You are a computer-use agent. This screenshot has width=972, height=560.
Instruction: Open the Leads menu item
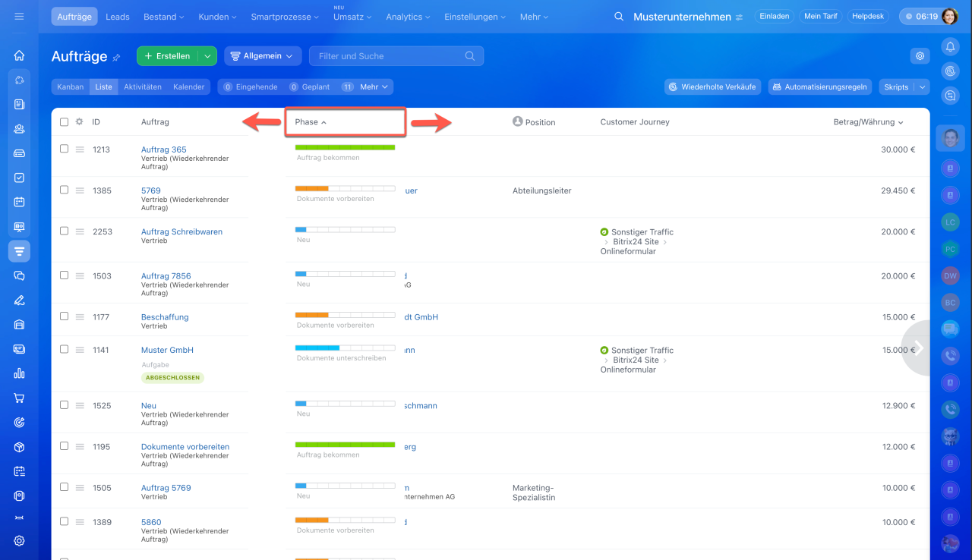click(117, 17)
